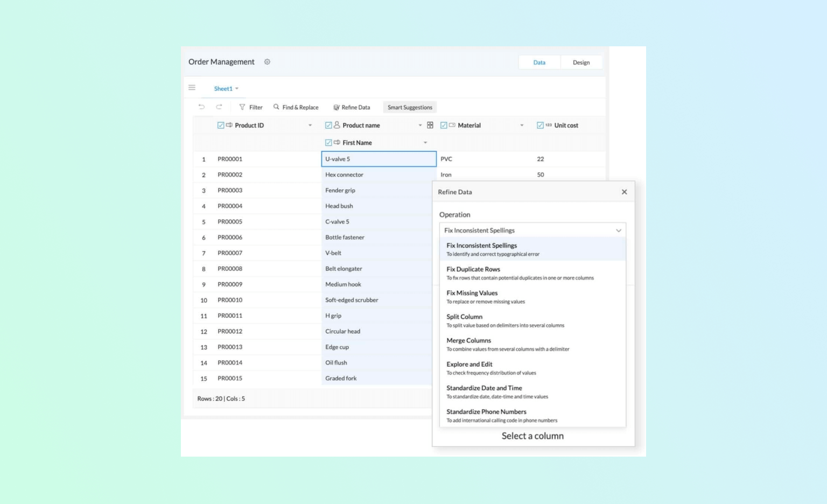Click the Product name person type icon
Screen dimensions: 827x504
[x=337, y=125]
